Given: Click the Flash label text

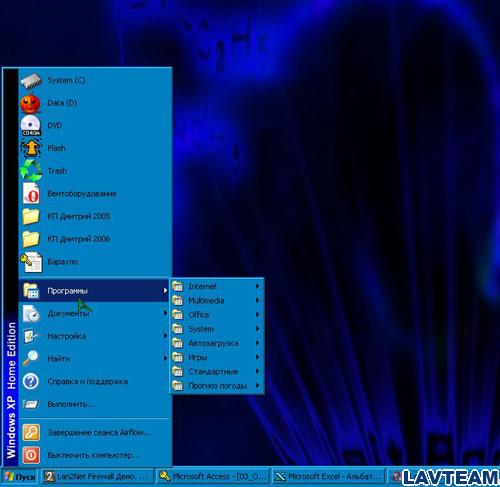Looking at the screenshot, I should 56,148.
